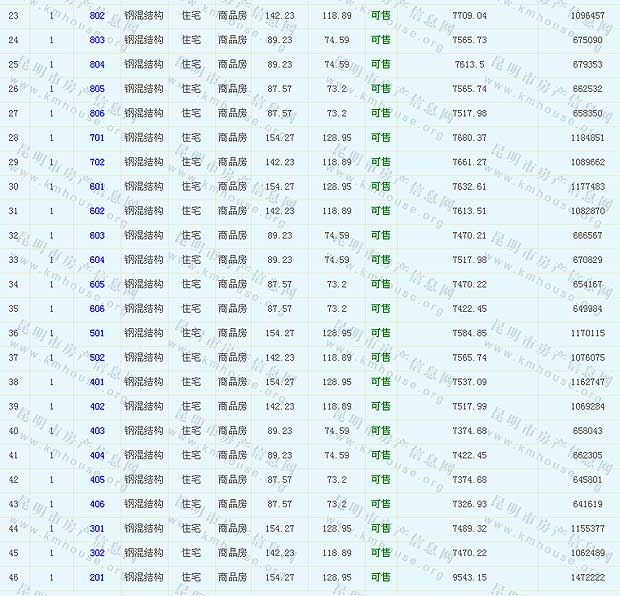Open room 501 link
The width and height of the screenshot is (620, 596).
[x=97, y=333]
